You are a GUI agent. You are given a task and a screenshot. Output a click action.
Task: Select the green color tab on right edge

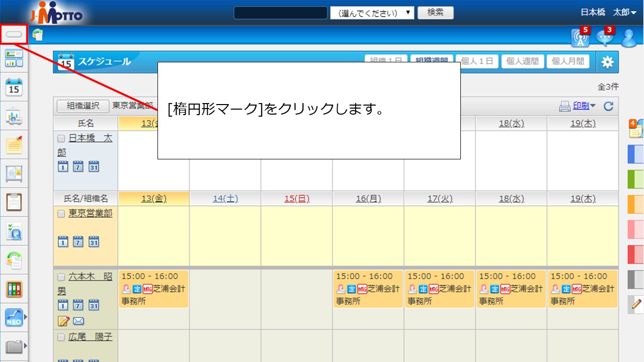(x=635, y=179)
